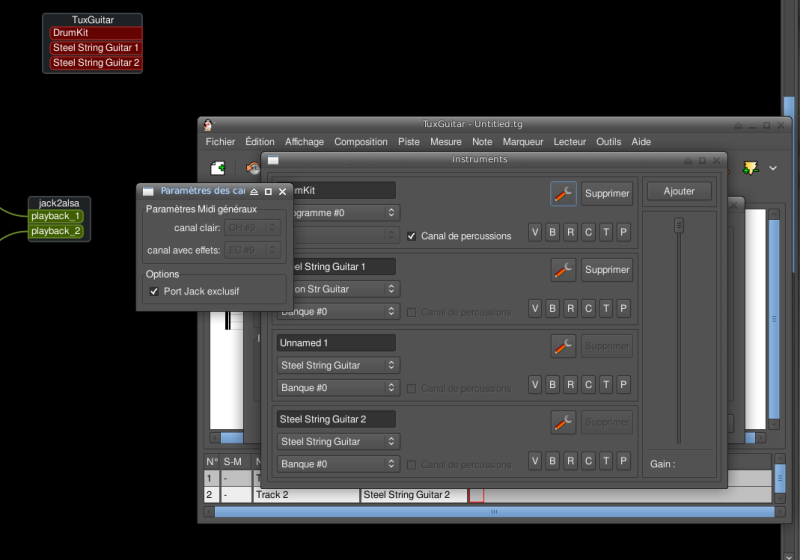Open the Lecteur menu
The height and width of the screenshot is (560, 800).
(x=569, y=142)
